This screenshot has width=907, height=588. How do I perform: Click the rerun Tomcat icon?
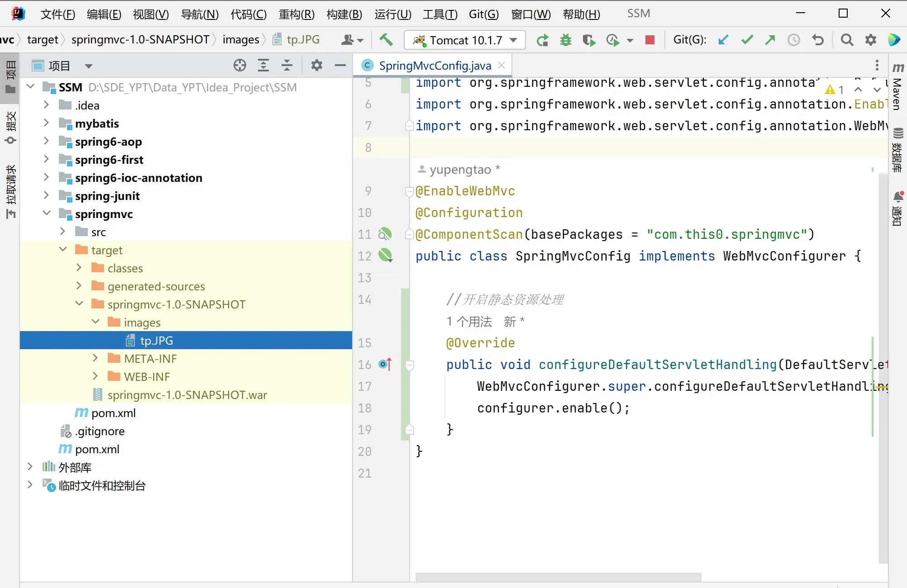(542, 40)
